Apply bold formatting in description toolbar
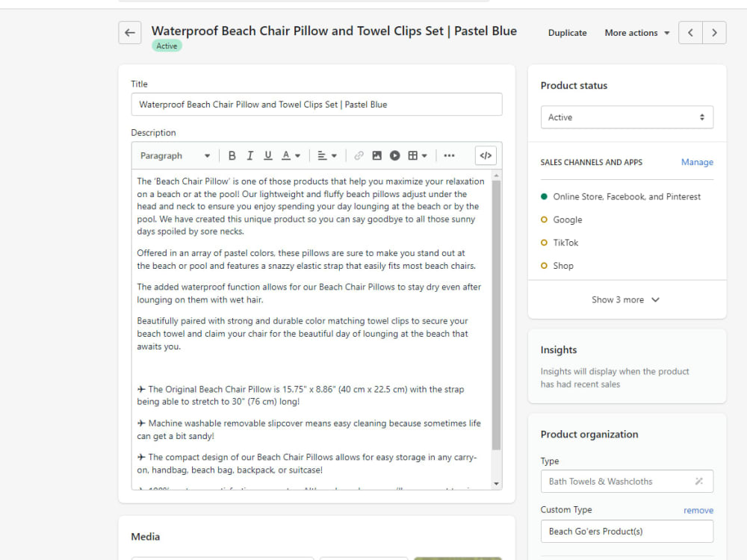The height and width of the screenshot is (560, 747). click(232, 156)
